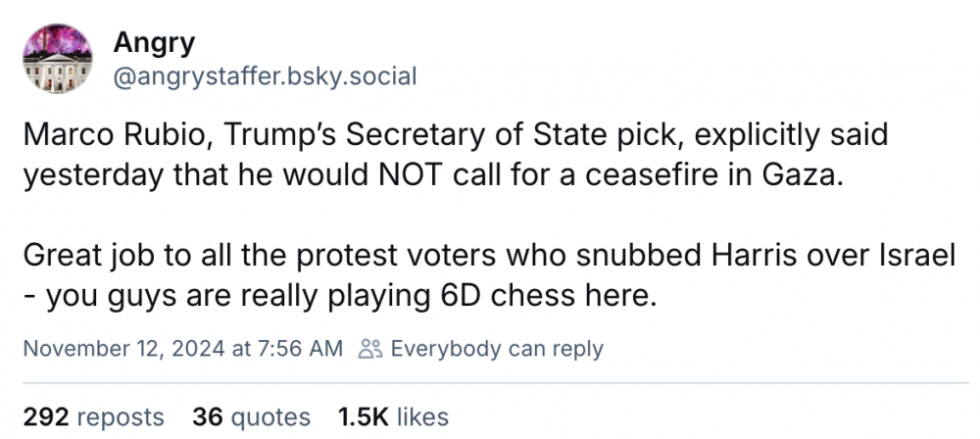
Task: Open the 36 quotes list
Action: 251,416
